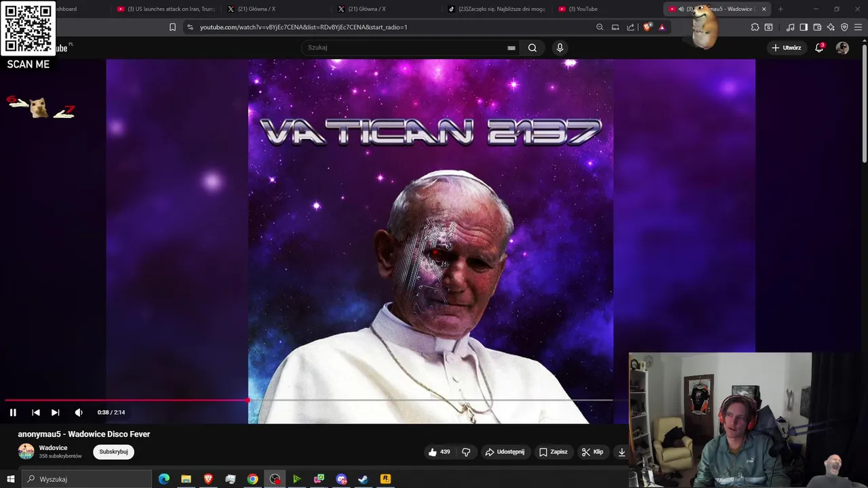Click video title anonymau5 - Wadowice Disco Fever
868x488 pixels.
coord(84,434)
